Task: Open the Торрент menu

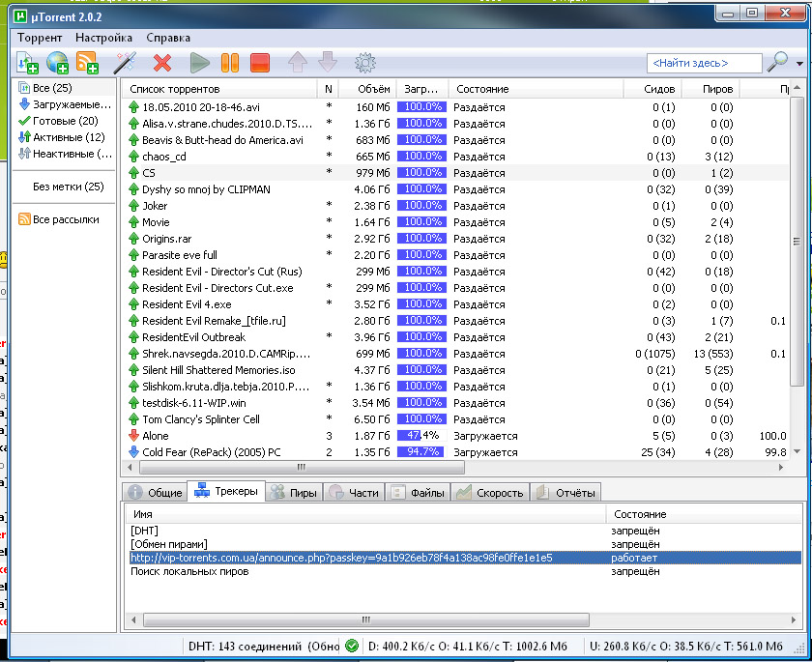Action: tap(40, 38)
